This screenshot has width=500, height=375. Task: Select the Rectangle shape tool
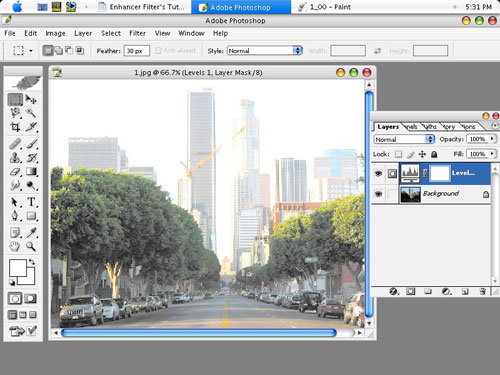click(31, 216)
